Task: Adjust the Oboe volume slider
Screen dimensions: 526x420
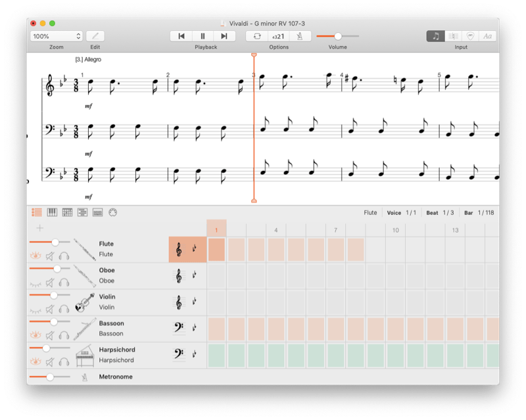Action: 57,268
